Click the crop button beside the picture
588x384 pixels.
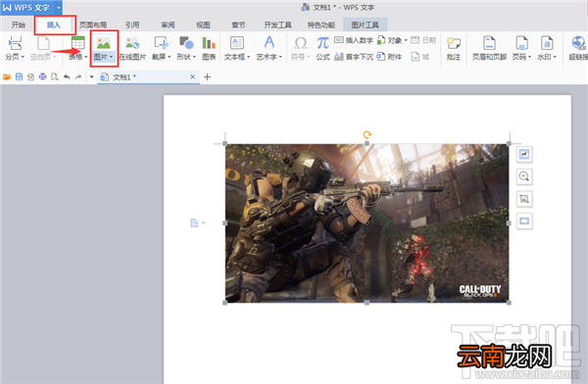pos(524,199)
